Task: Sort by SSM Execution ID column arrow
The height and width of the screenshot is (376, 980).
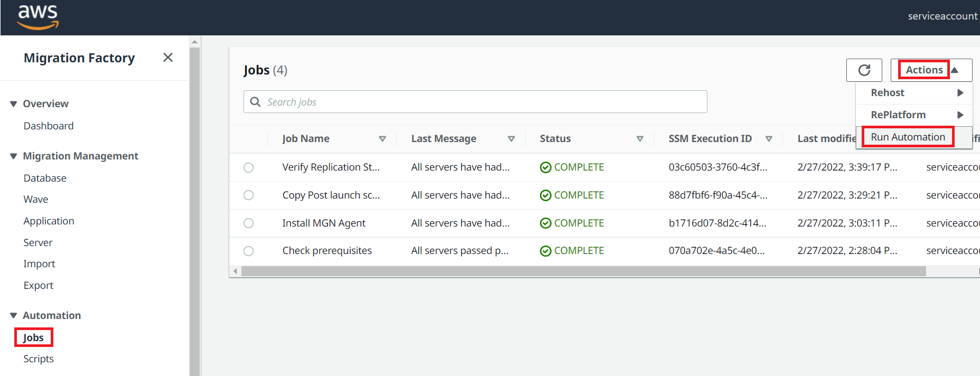Action: tap(769, 139)
